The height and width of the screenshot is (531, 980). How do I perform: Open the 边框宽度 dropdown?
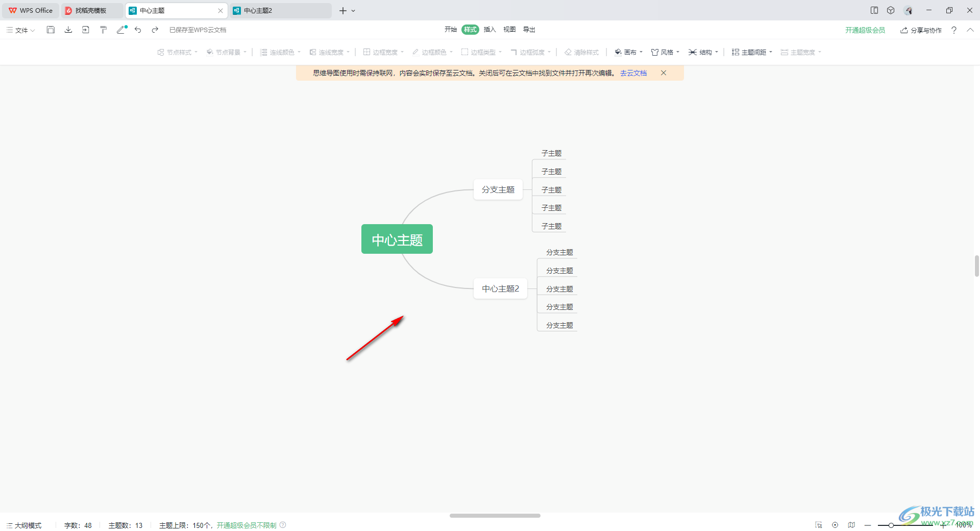pos(383,52)
